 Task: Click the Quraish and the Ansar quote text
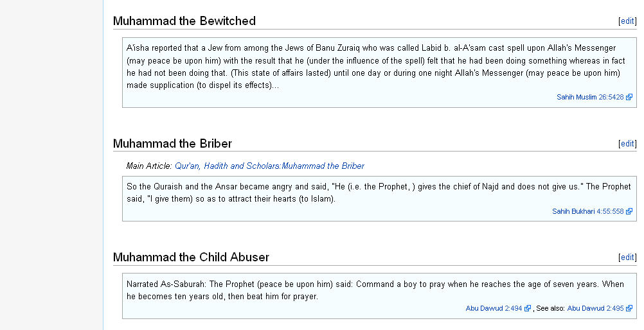click(x=379, y=193)
